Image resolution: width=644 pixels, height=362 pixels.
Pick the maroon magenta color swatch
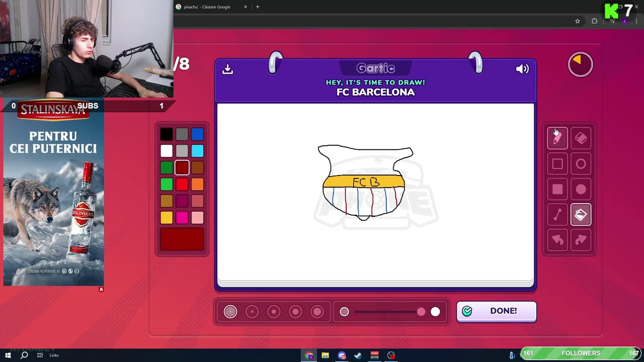[x=182, y=201]
